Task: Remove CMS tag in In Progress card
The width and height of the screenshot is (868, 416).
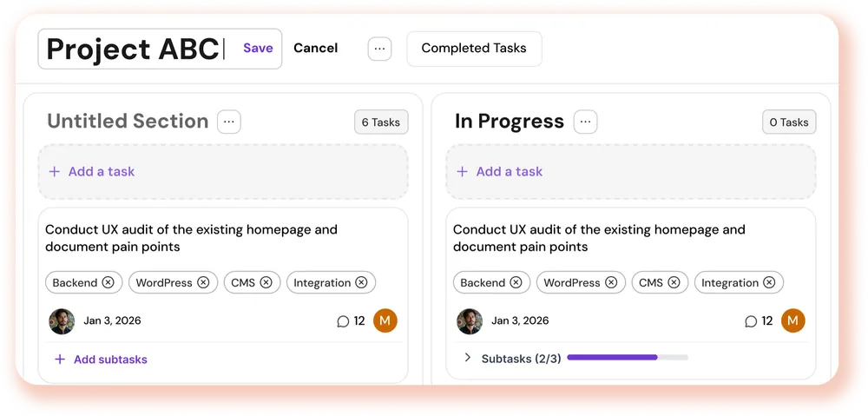Action: tap(674, 282)
